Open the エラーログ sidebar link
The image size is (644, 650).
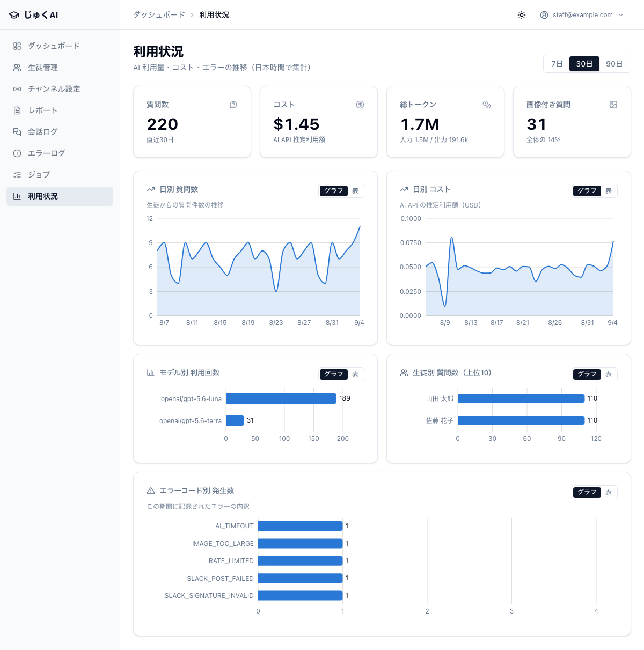pos(60,153)
